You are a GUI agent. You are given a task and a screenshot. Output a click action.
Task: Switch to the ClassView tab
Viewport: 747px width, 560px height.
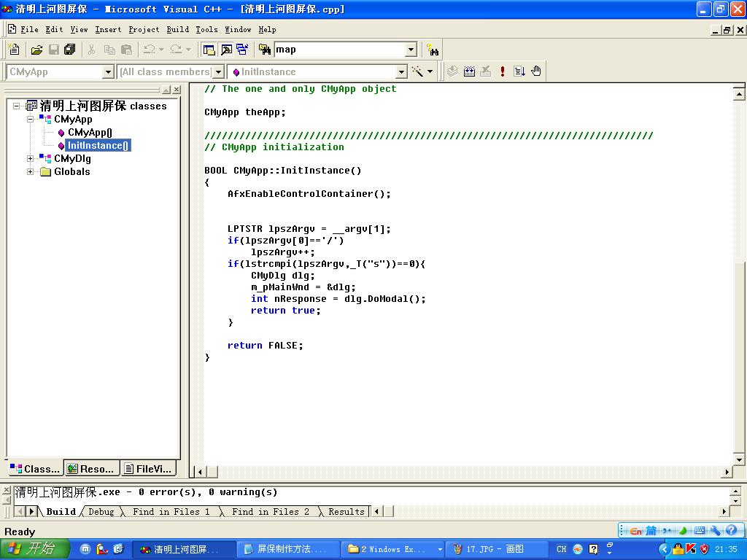pos(35,469)
